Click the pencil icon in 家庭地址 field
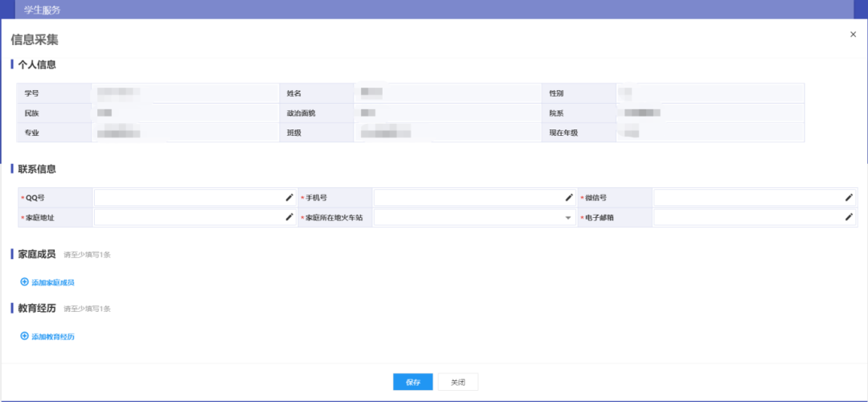The width and height of the screenshot is (868, 402). pos(289,217)
